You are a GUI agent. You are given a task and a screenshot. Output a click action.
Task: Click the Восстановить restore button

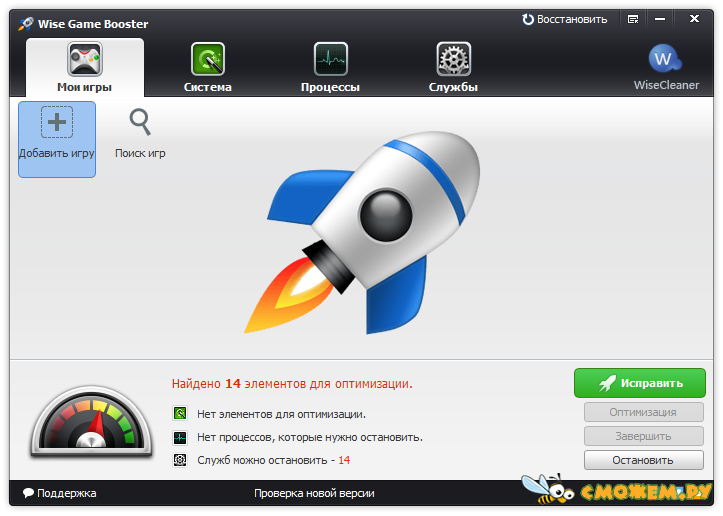[x=564, y=19]
